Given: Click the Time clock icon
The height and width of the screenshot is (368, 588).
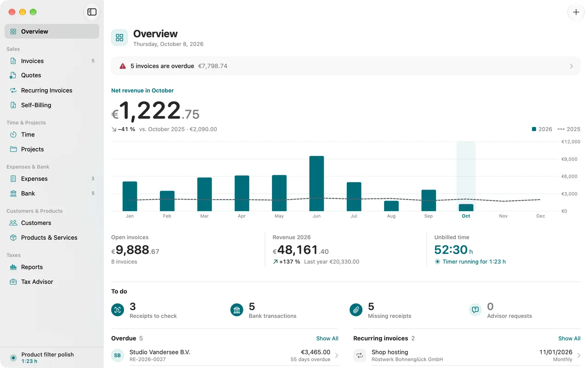Looking at the screenshot, I should 13,134.
